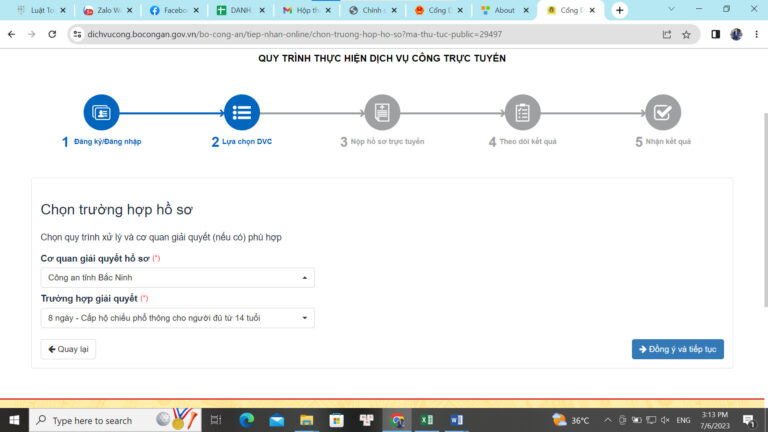This screenshot has height=432, width=768.
Task: Click the step 5 Nhận kết quả checkmark icon
Action: 663,113
